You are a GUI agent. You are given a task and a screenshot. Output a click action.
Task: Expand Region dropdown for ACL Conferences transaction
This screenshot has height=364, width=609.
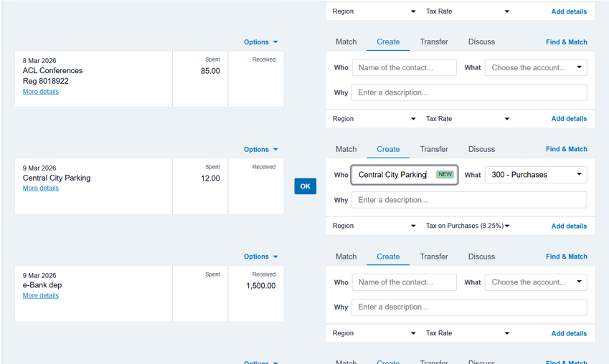click(374, 119)
